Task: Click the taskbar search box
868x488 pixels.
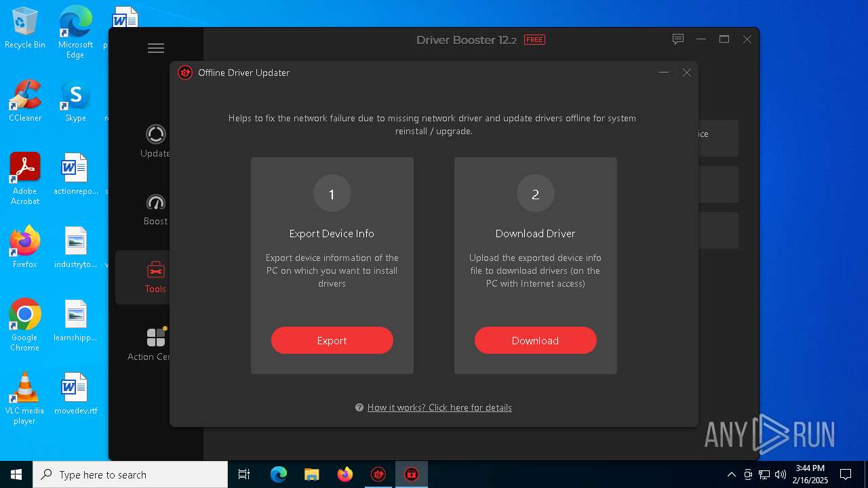Action: (130, 474)
